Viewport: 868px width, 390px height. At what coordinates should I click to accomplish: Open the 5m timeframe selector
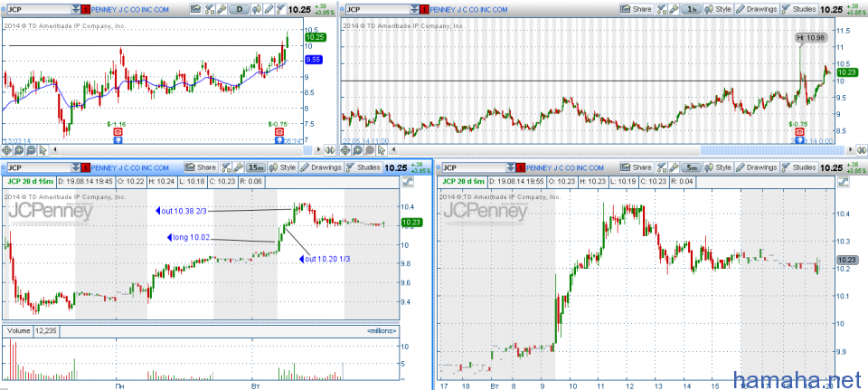(x=691, y=167)
